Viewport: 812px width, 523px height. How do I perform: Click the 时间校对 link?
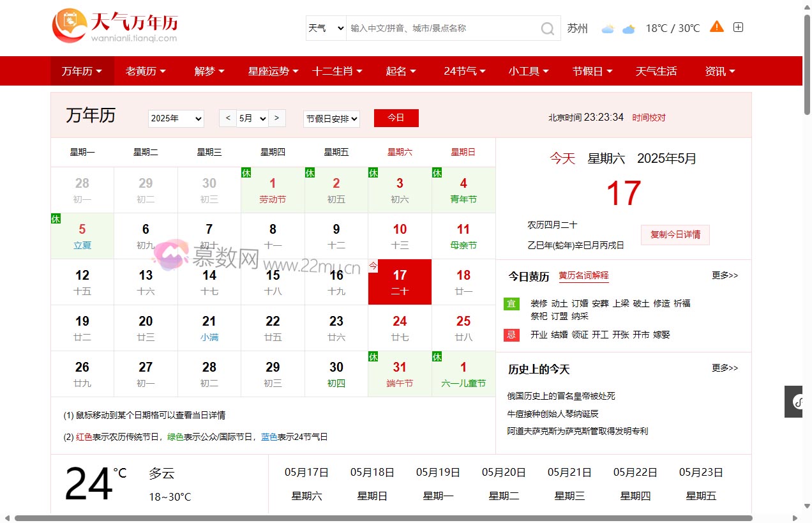pyautogui.click(x=649, y=117)
